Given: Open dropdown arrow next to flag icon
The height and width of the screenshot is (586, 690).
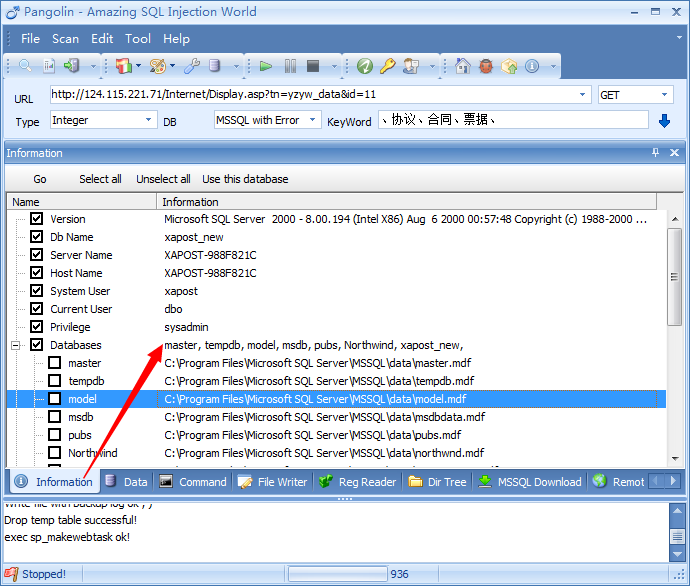Looking at the screenshot, I should tap(138, 66).
